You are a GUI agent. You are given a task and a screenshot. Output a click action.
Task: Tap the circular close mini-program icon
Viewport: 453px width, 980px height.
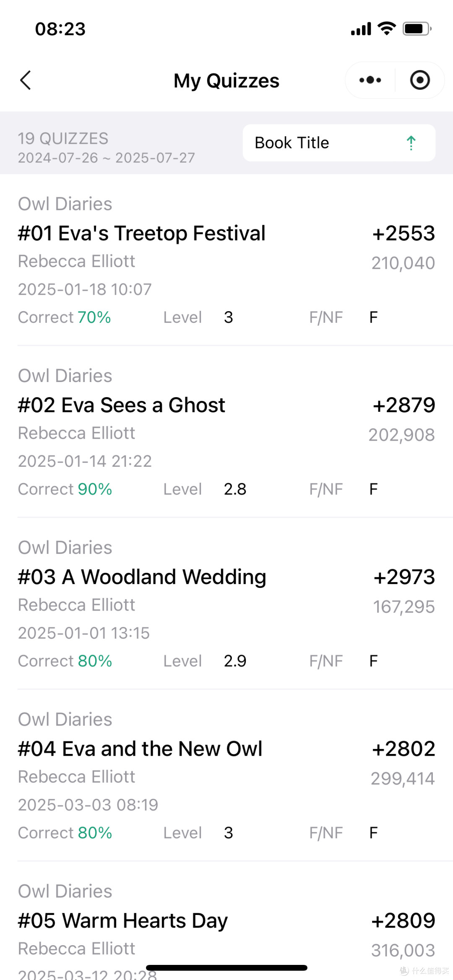(420, 80)
